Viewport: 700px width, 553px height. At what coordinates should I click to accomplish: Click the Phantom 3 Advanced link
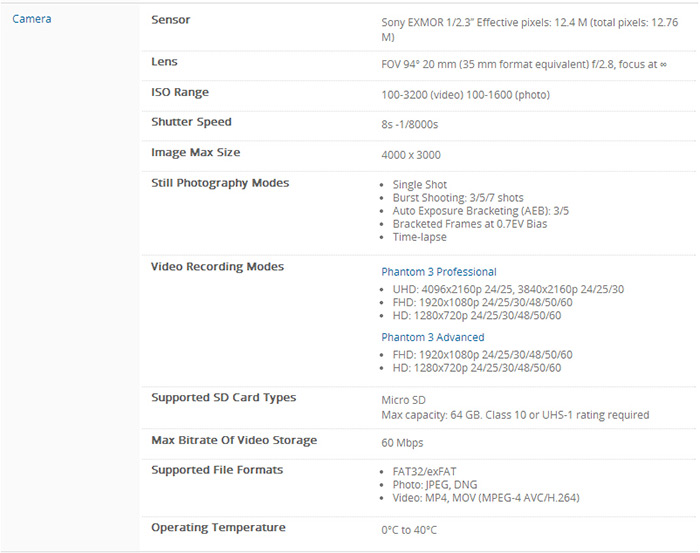432,338
